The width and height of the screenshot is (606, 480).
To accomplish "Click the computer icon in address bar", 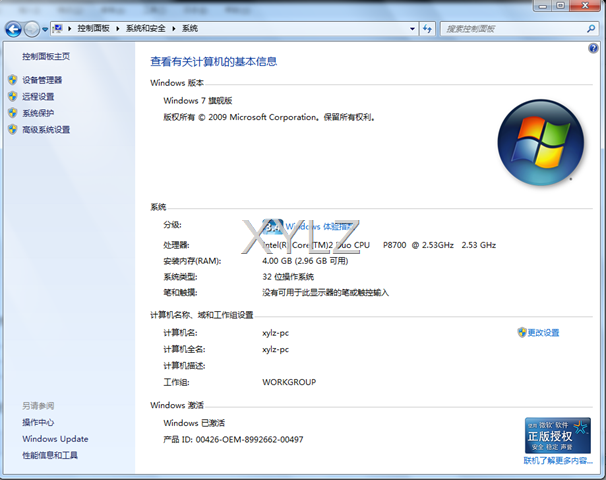I will click(x=59, y=29).
